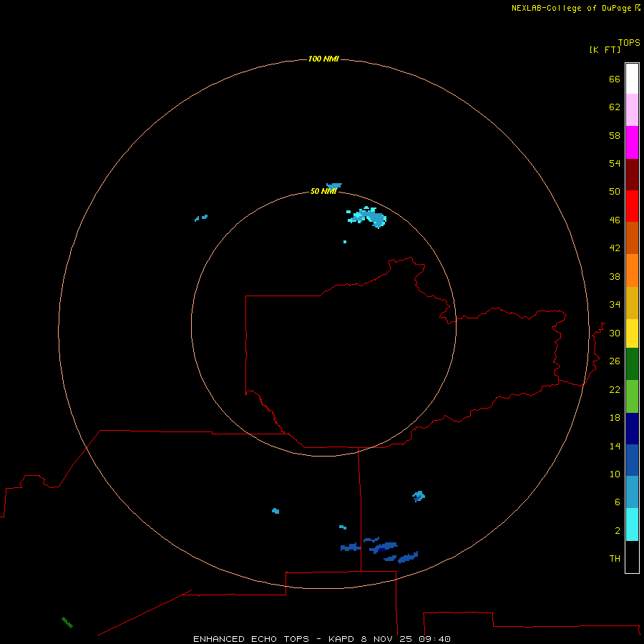Click the light blue 14 kft swatch
Viewport: 644px width, 644px height.
tap(632, 492)
